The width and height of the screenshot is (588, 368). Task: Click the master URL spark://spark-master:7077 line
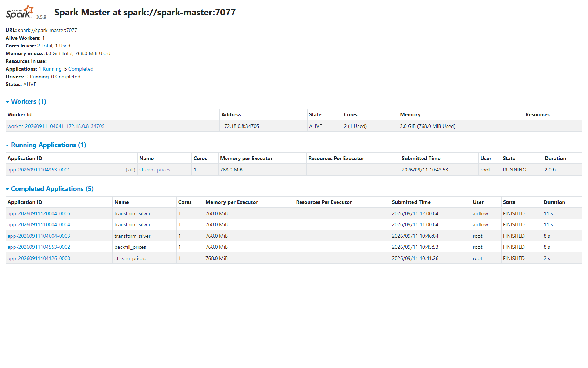click(x=41, y=30)
